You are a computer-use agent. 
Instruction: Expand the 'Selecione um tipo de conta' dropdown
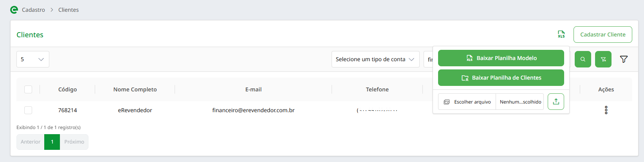pos(375,59)
